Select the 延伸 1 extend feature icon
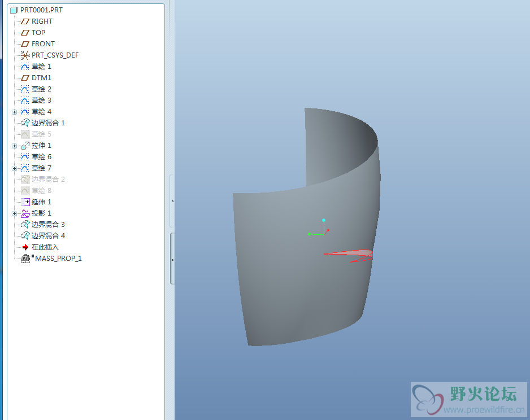 [x=25, y=202]
